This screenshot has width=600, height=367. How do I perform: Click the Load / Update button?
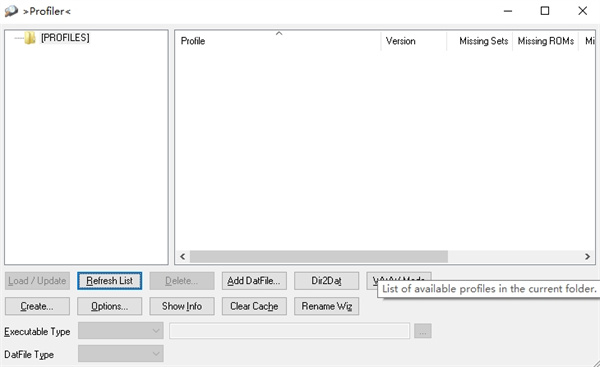[x=37, y=281]
